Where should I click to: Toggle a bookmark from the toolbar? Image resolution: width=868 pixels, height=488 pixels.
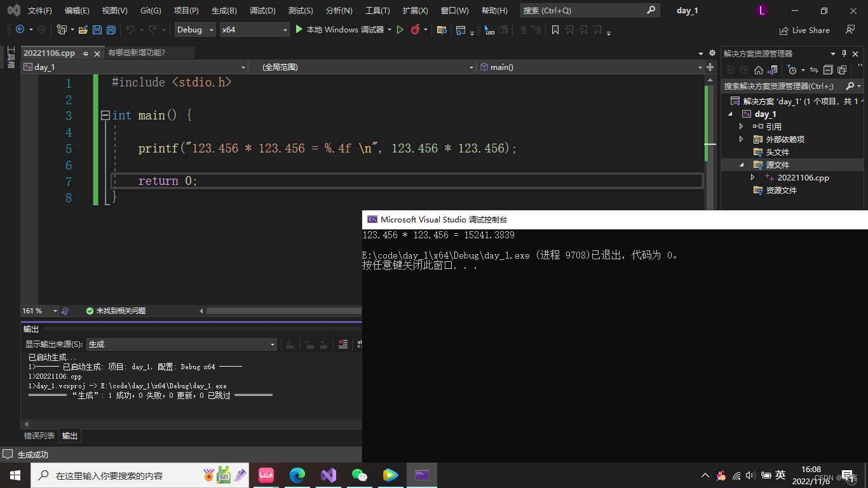point(556,30)
